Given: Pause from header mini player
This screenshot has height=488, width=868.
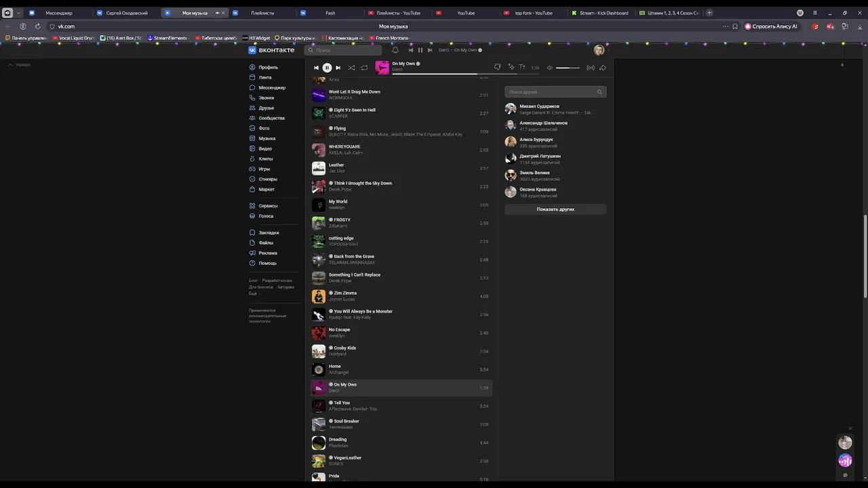Looking at the screenshot, I should (x=420, y=50).
